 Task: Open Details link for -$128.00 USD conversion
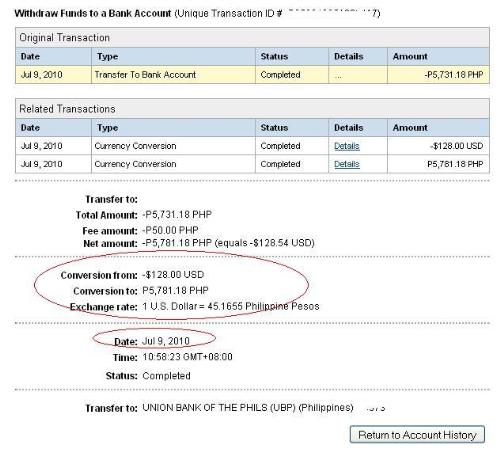[347, 146]
